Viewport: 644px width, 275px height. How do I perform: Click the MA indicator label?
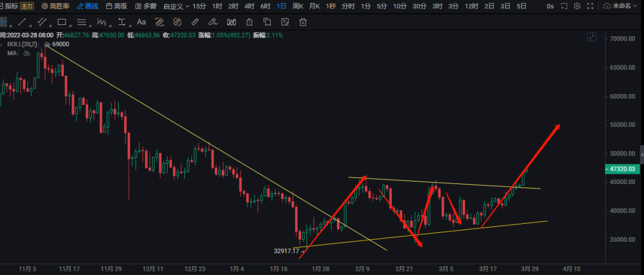(11, 54)
